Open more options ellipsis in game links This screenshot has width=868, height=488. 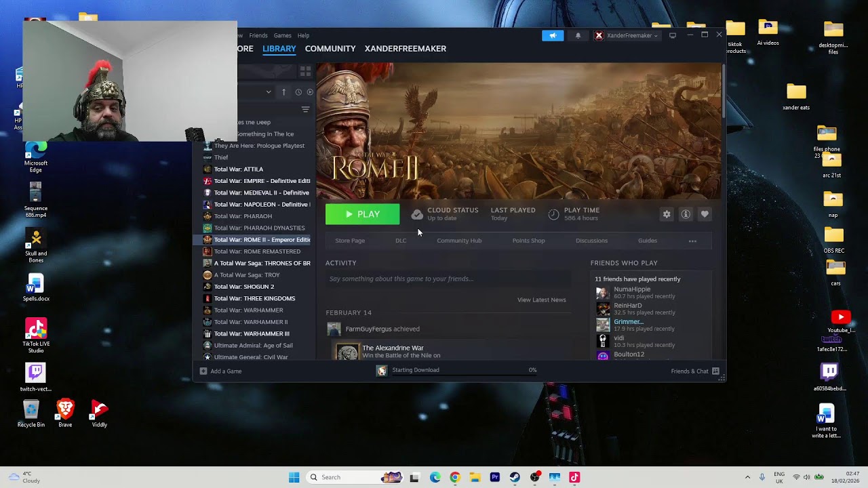[692, 241]
